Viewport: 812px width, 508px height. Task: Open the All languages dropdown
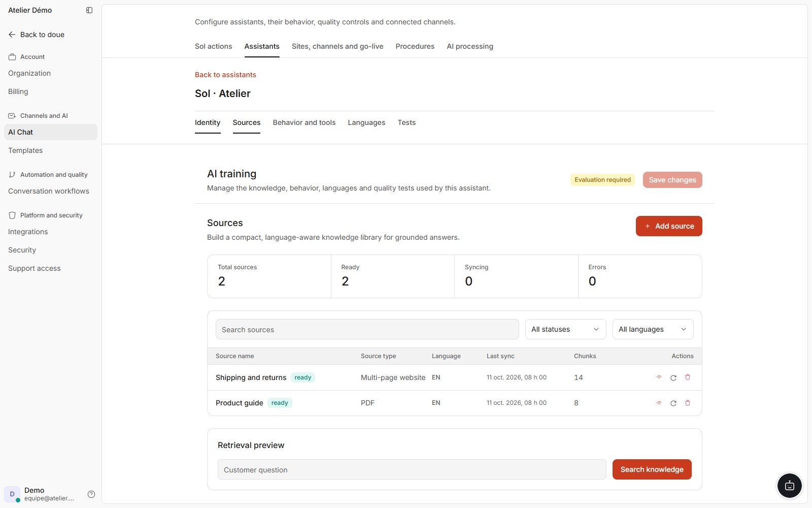(653, 329)
